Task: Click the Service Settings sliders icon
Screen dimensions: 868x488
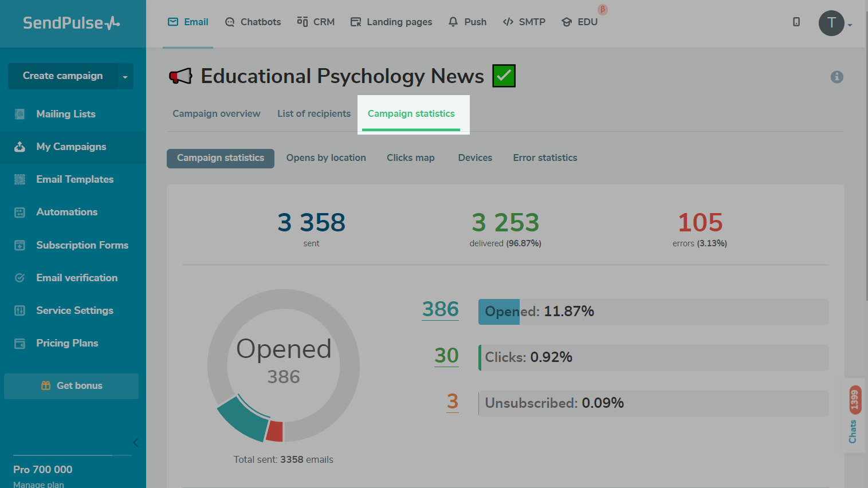Action: tap(19, 310)
